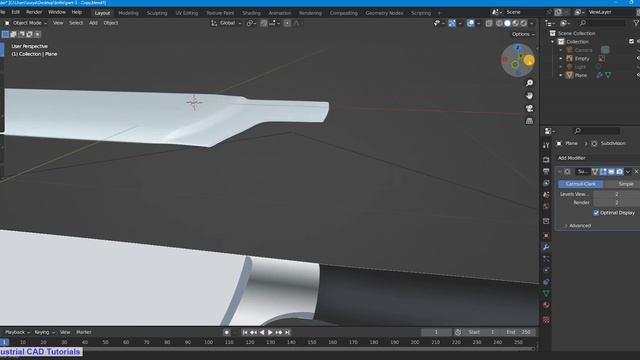Toggle modifier viewport display
This screenshot has width=640, height=360.
point(611,172)
